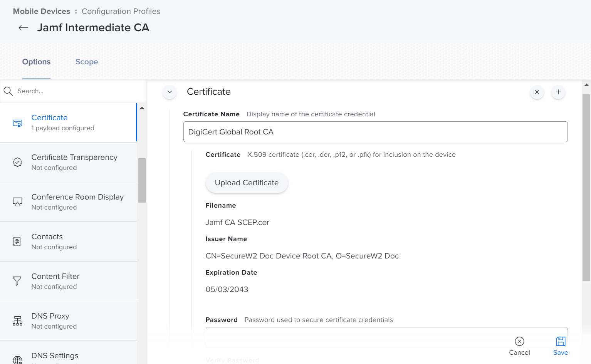Select the Options tab
This screenshot has width=591, height=364.
point(36,62)
